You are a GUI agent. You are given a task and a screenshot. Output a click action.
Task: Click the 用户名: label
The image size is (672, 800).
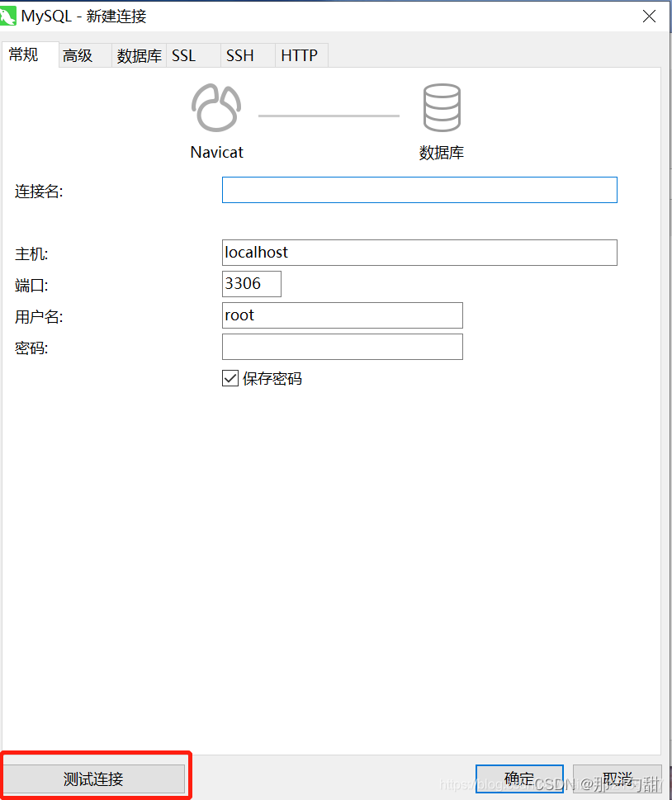[39, 317]
